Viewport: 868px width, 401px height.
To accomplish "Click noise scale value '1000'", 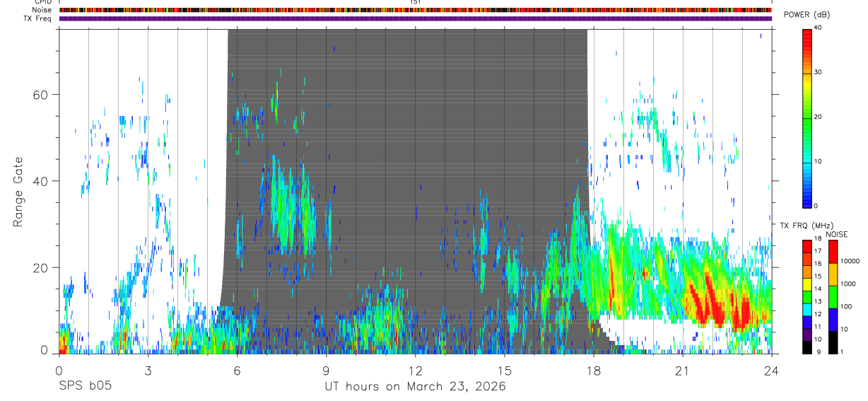I will tap(848, 284).
